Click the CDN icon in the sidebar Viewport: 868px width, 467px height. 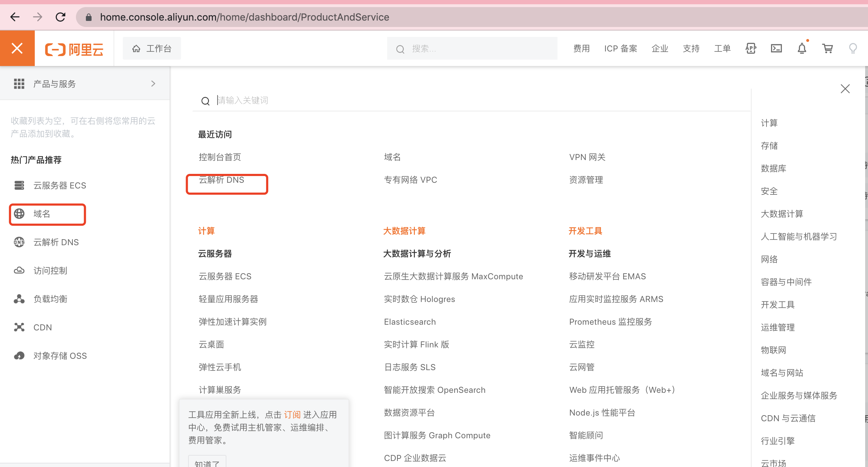[x=19, y=327]
